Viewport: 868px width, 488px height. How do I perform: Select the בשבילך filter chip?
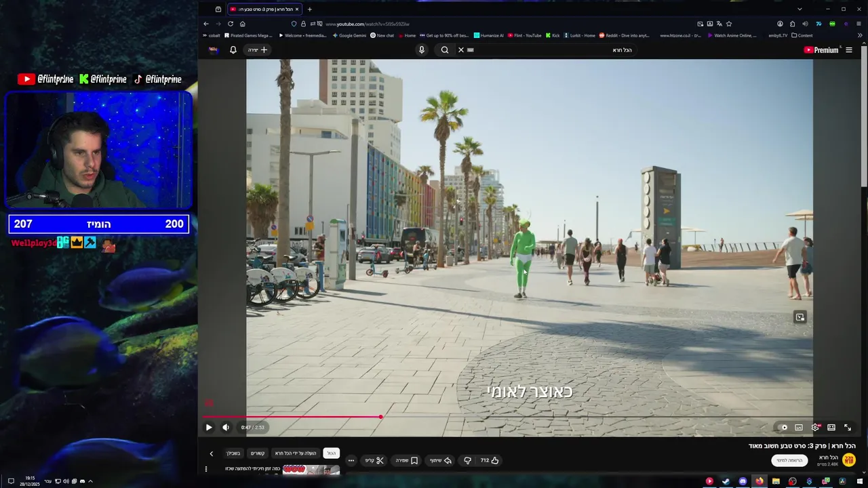pos(233,453)
